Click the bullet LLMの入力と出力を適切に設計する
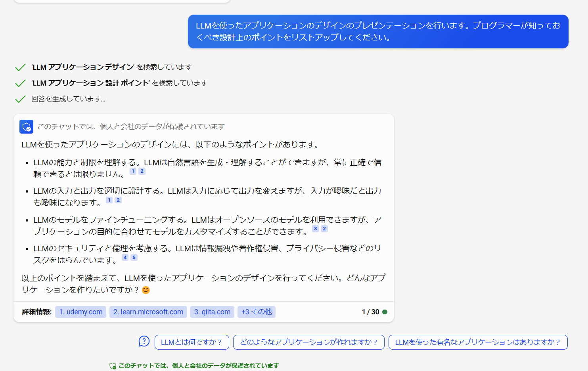Image resolution: width=588 pixels, height=371 pixels. pos(207,197)
